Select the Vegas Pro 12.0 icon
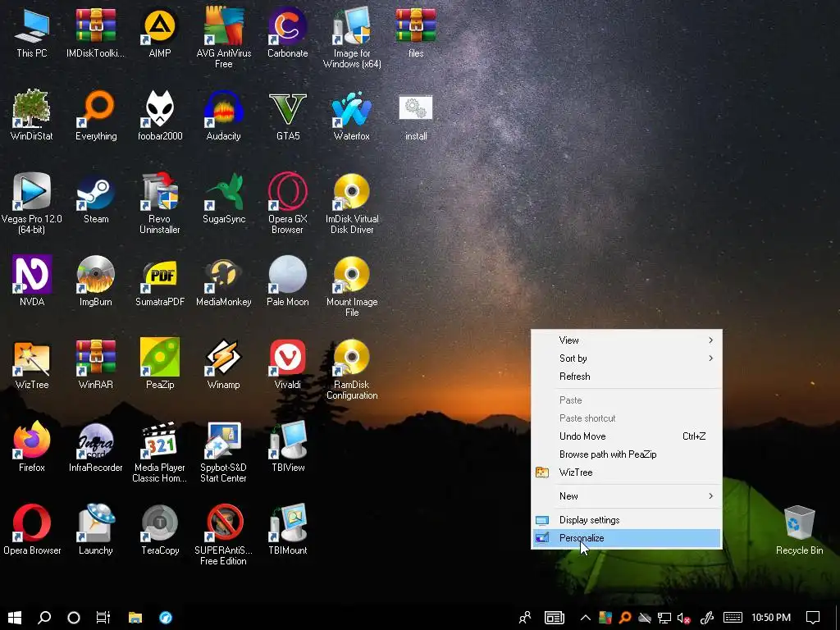840x630 pixels. click(32, 192)
